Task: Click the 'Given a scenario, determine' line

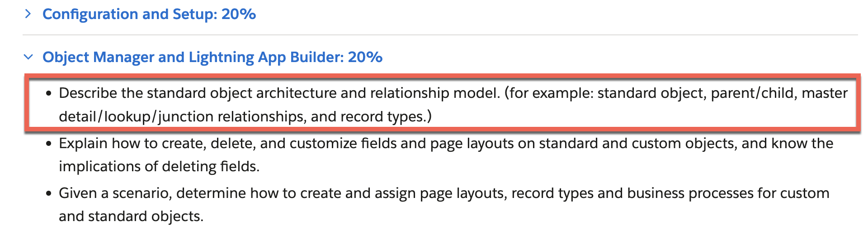Action: coord(444,193)
